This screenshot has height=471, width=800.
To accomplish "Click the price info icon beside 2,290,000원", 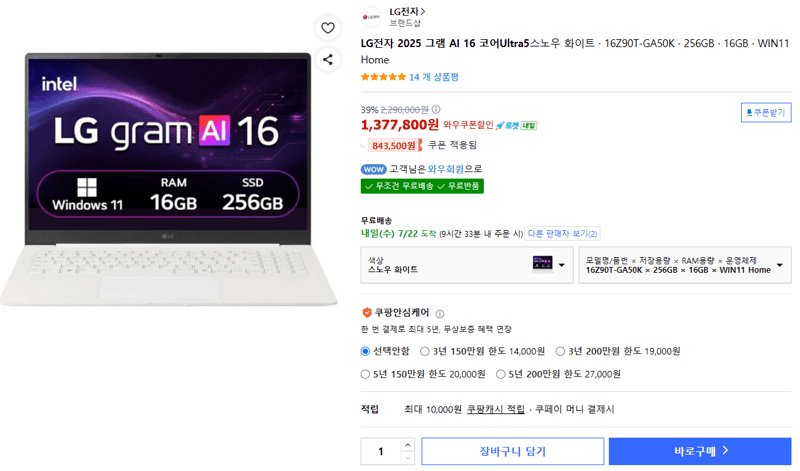I will [436, 109].
